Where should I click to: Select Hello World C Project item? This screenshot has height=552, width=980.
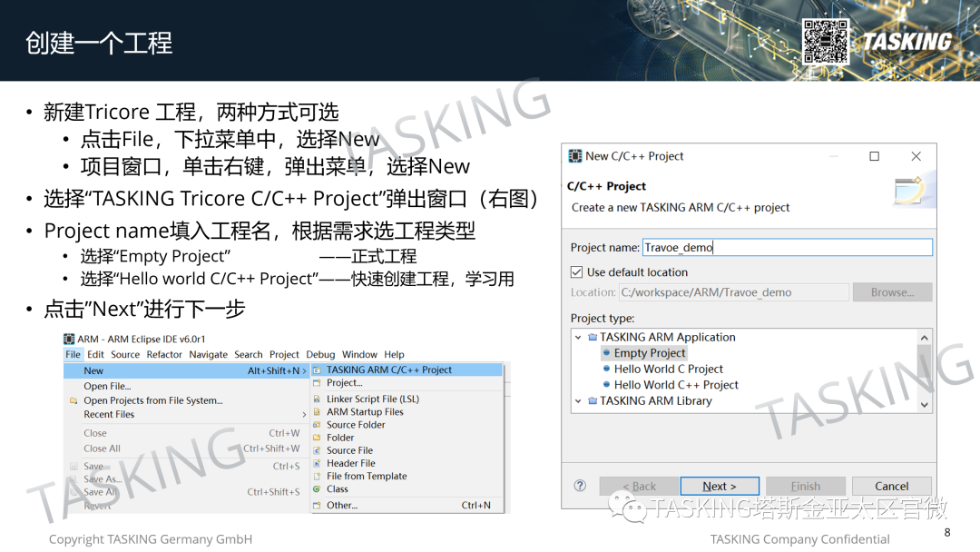coord(668,369)
